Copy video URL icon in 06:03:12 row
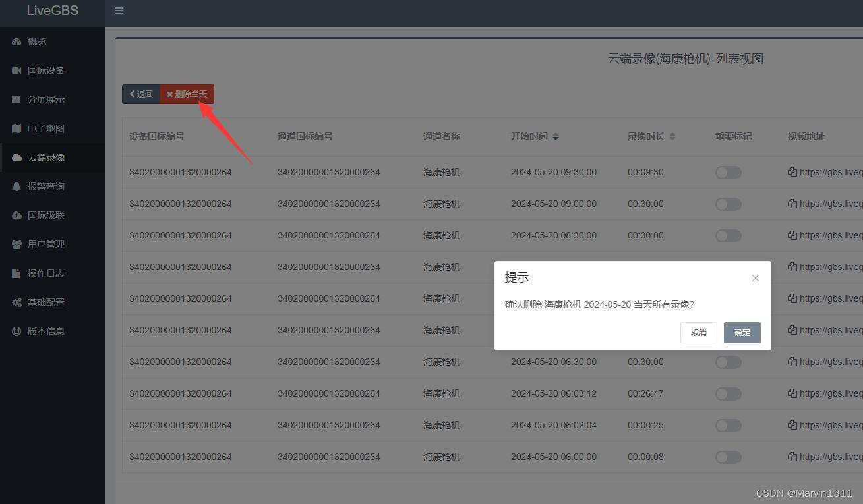 click(x=792, y=393)
